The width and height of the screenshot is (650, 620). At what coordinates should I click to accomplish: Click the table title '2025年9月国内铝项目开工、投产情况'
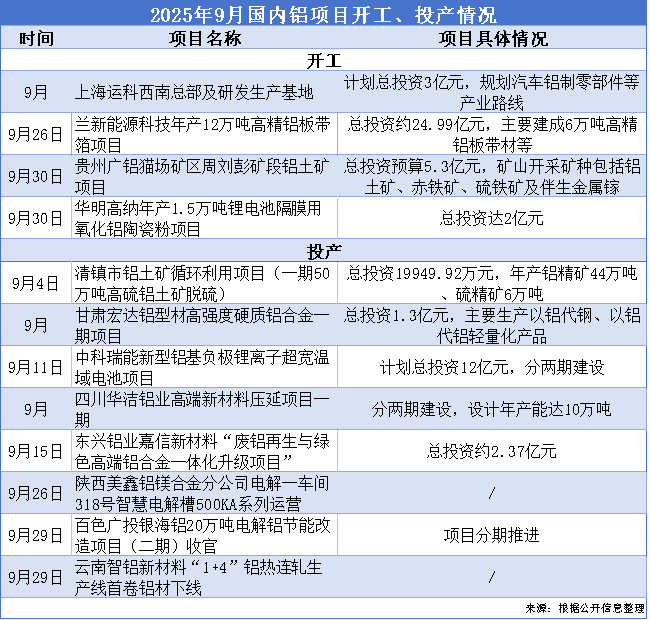click(324, 15)
